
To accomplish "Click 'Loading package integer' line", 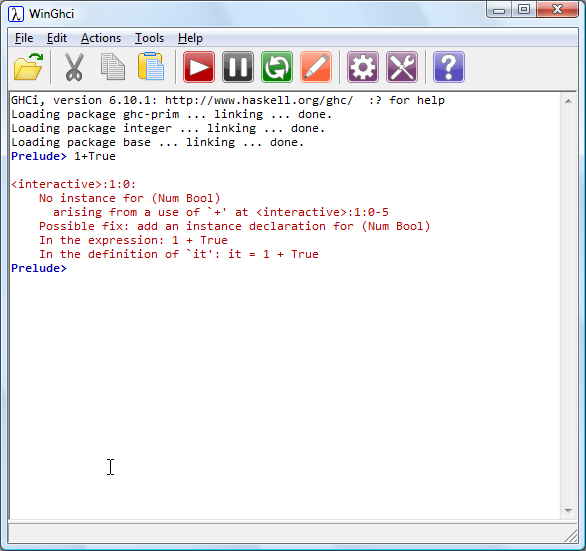I will pos(168,128).
